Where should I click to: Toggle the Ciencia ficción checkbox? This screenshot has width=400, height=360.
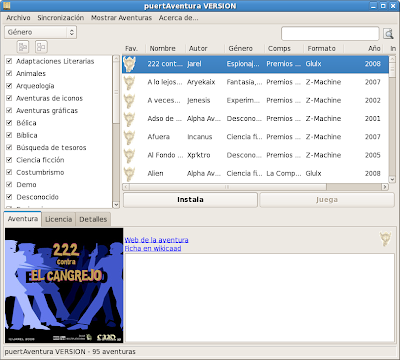[9, 160]
